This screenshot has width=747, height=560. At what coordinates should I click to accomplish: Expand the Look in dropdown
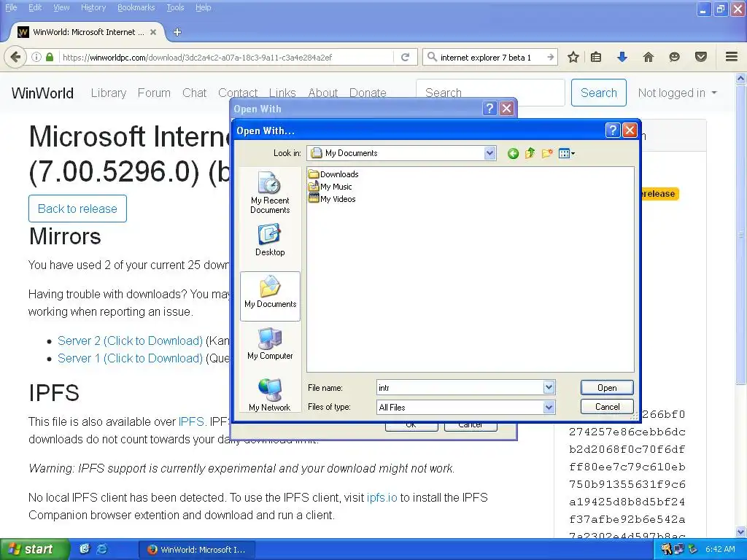pos(489,153)
